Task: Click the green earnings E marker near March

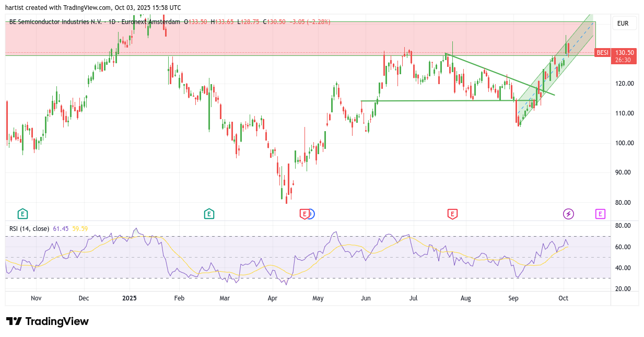Action: tap(209, 213)
